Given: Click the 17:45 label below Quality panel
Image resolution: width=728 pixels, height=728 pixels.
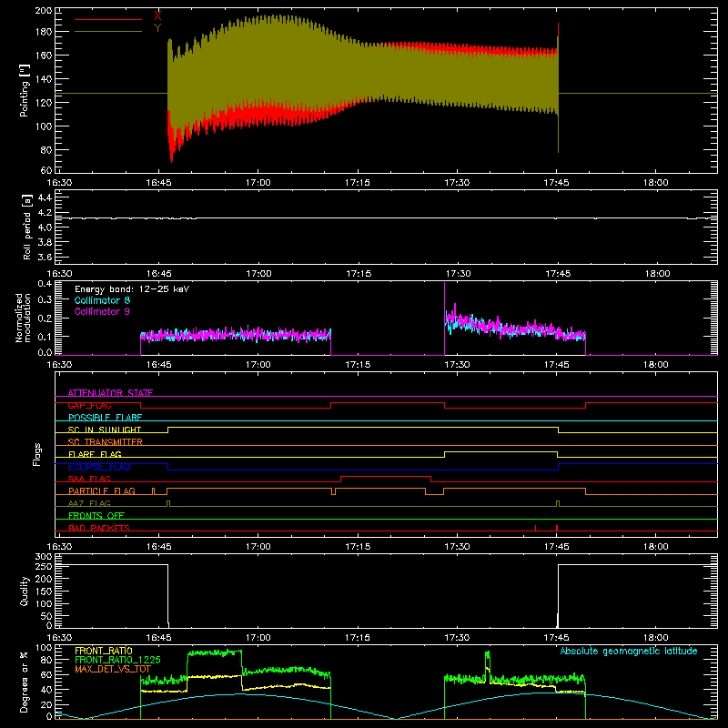Looking at the screenshot, I should [557, 638].
